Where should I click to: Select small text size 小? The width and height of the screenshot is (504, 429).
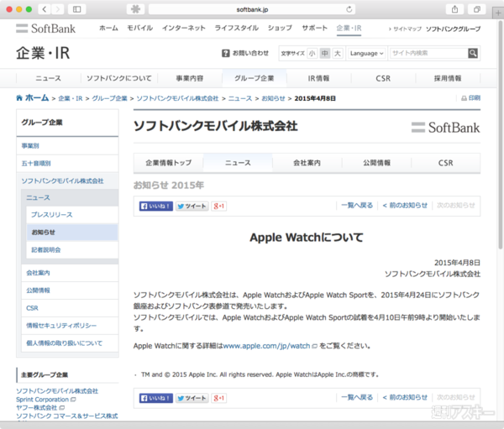click(x=312, y=53)
